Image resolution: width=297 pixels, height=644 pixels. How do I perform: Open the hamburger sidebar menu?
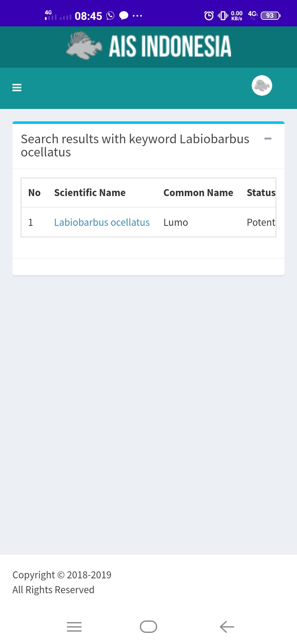[x=17, y=88]
